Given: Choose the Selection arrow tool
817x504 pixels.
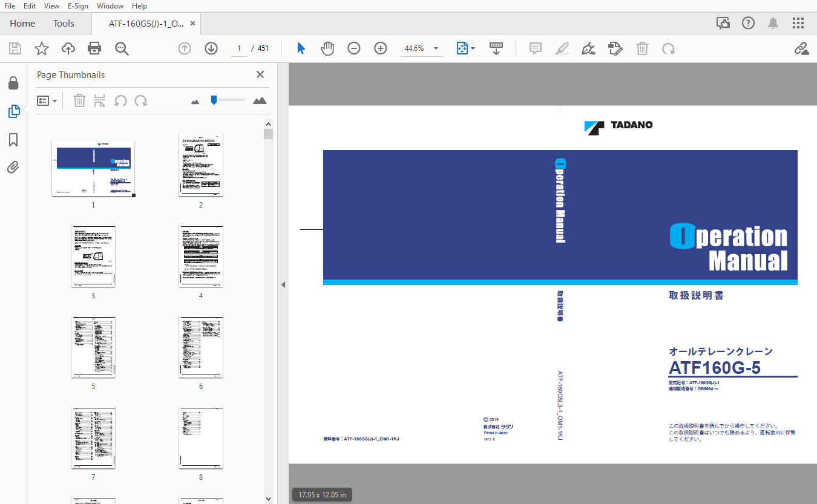Looking at the screenshot, I should tap(301, 48).
